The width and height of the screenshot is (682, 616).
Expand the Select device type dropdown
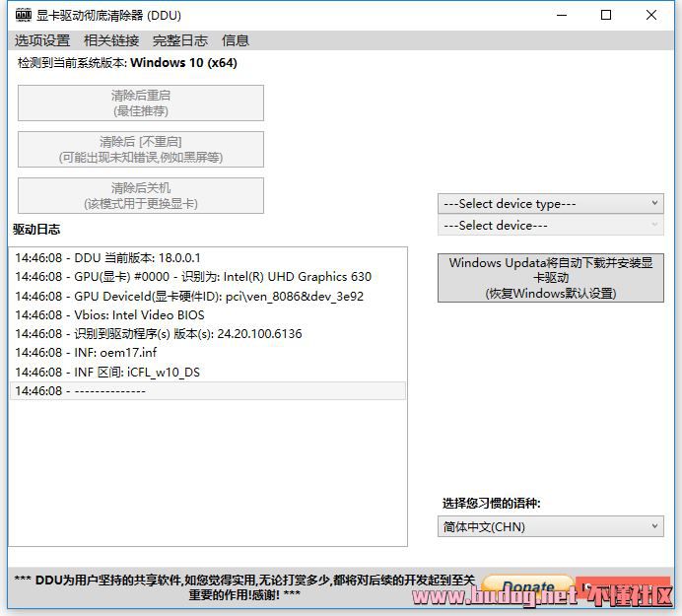click(x=551, y=203)
